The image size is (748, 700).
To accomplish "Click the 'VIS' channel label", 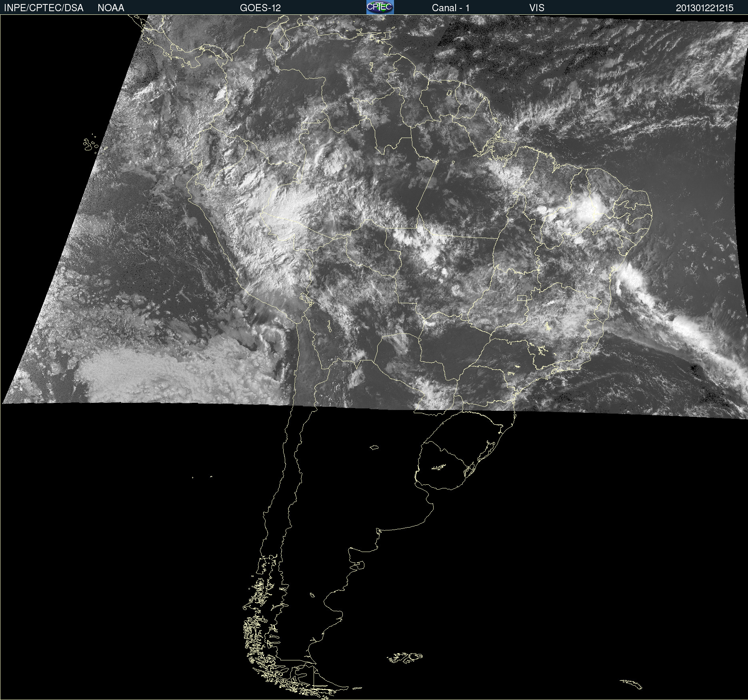I will coord(537,8).
